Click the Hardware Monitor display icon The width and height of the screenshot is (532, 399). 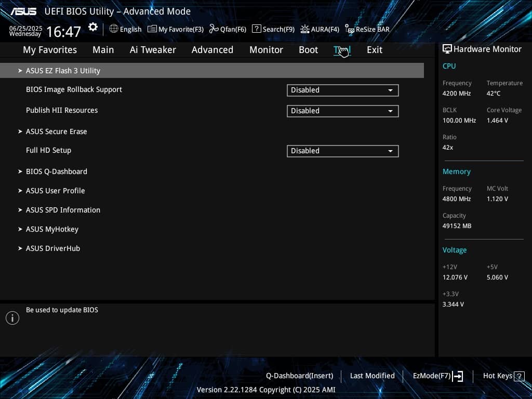(x=447, y=49)
